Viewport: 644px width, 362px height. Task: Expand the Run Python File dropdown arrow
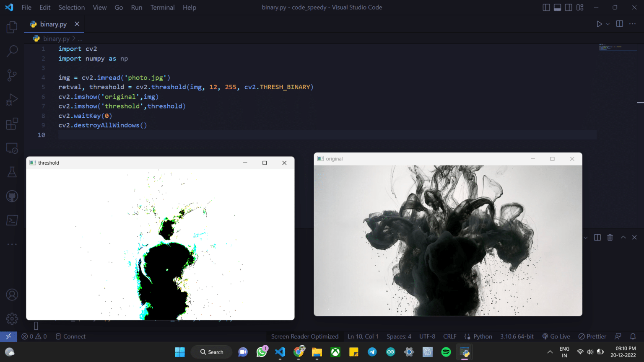click(608, 24)
